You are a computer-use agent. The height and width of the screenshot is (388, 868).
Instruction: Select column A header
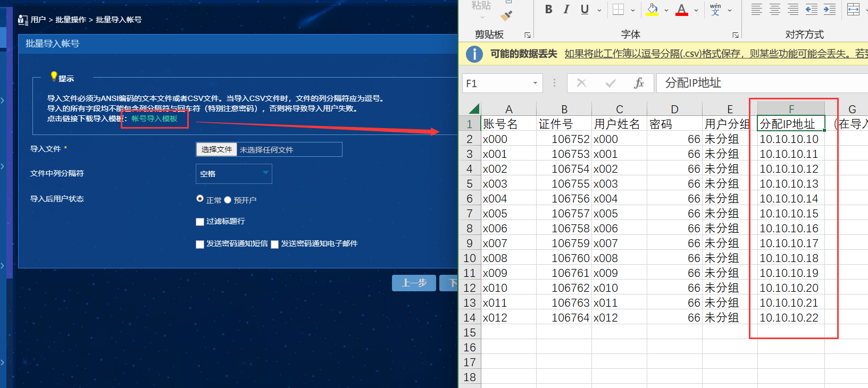509,109
